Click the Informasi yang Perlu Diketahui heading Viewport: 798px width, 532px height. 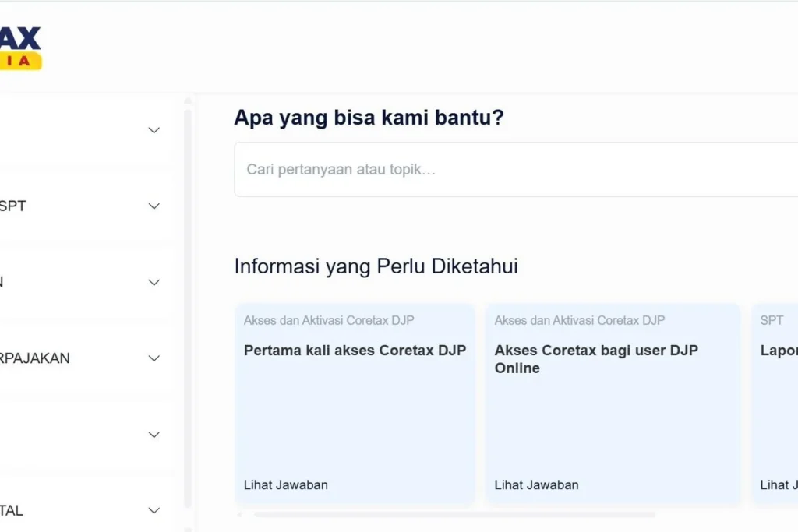pos(376,266)
